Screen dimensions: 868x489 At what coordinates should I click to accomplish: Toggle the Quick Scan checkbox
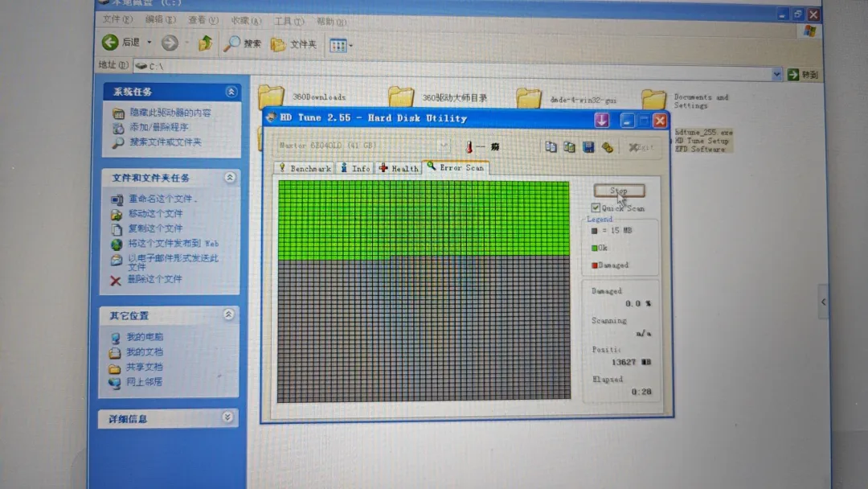[596, 208]
